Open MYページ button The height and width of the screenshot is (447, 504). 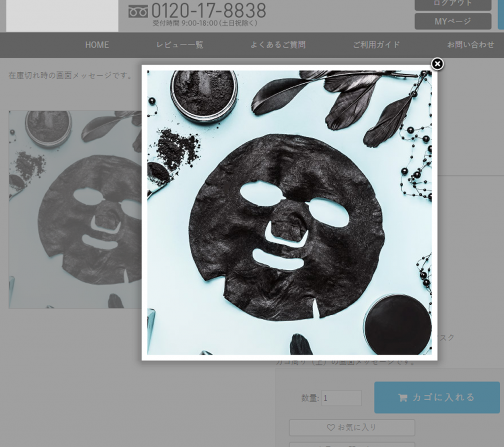[453, 21]
